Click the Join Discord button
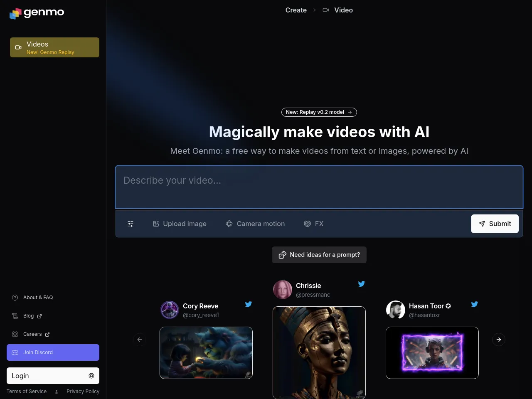Screen dimensions: 532x399 click(53, 352)
